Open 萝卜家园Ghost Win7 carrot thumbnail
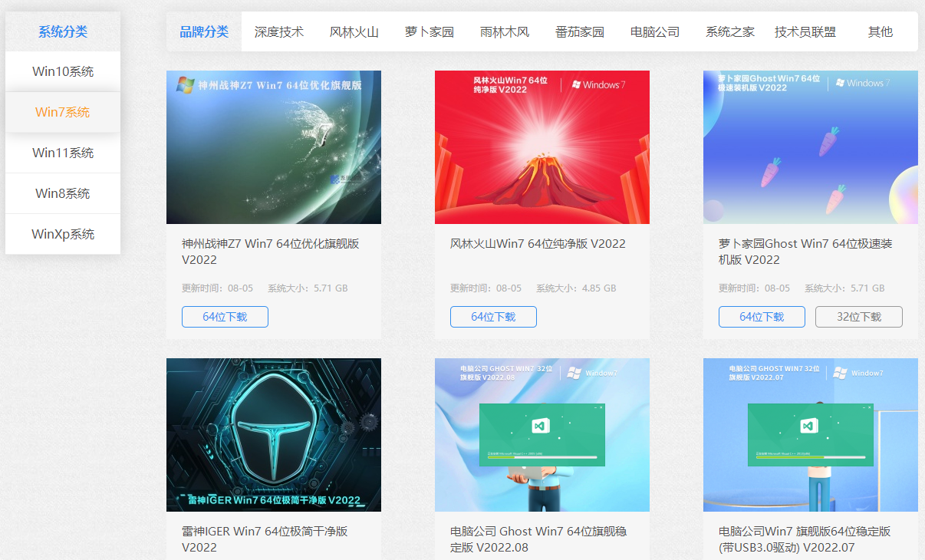Screen dimensions: 925x560 [x=811, y=147]
